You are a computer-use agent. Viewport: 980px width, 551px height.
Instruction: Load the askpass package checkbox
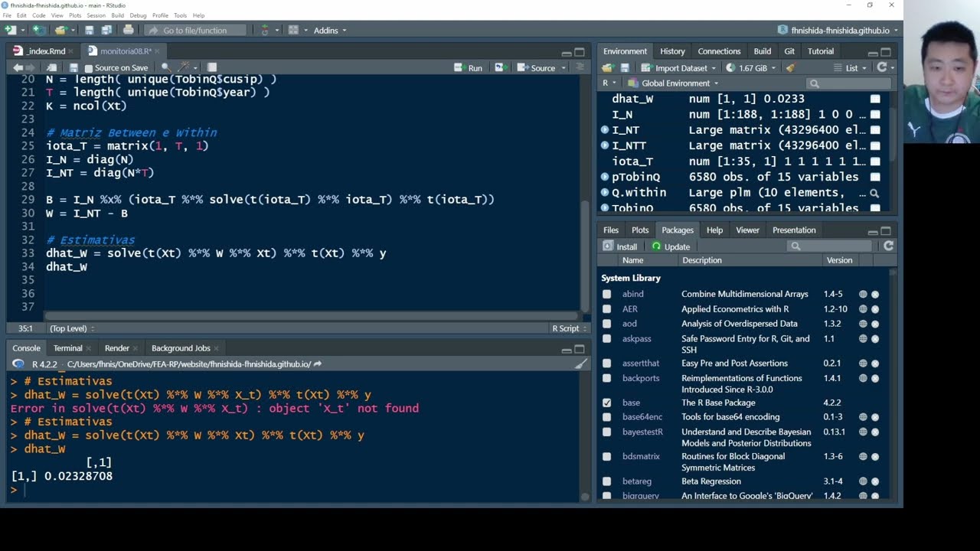pyautogui.click(x=607, y=339)
